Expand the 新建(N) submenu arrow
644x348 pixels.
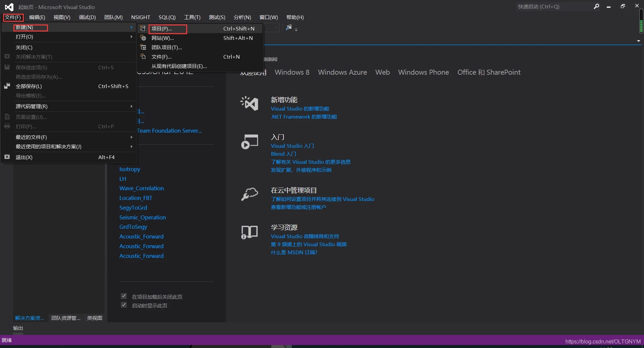131,27
